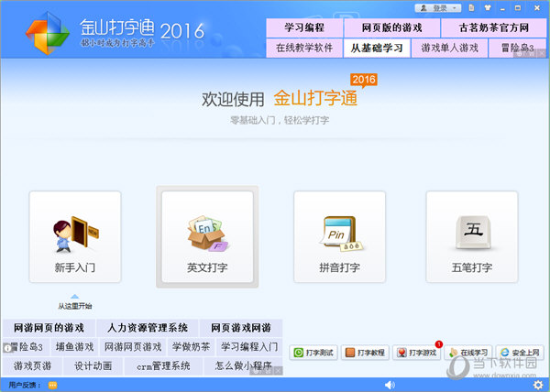This screenshot has width=550, height=392.
Task: Open the 打字教程 typing tutorial button
Action: tap(365, 353)
